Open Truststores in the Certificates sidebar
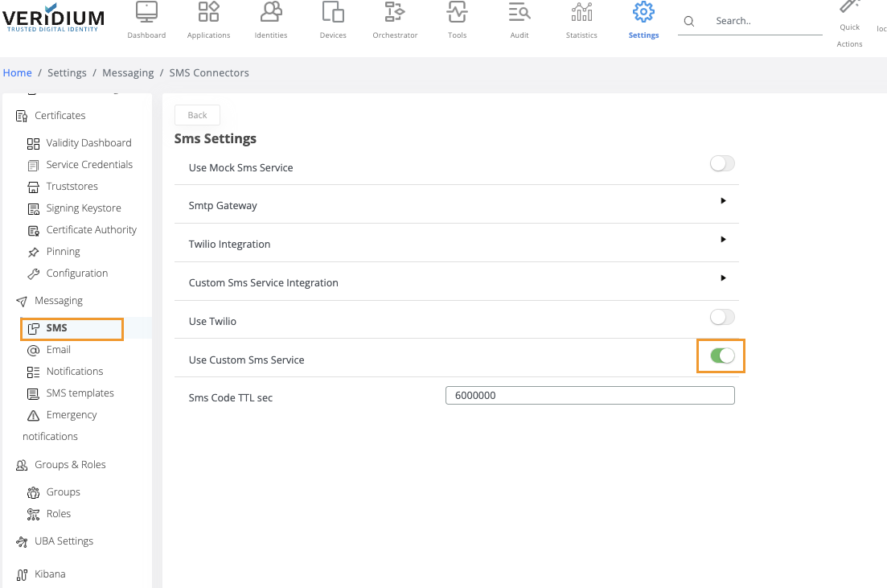Screen dimensions: 887x588 (72, 187)
